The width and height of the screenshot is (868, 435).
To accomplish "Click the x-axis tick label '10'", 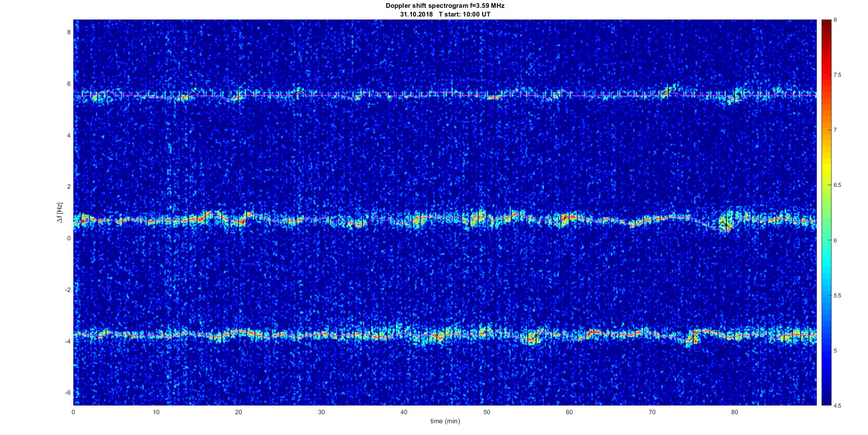I will point(156,412).
